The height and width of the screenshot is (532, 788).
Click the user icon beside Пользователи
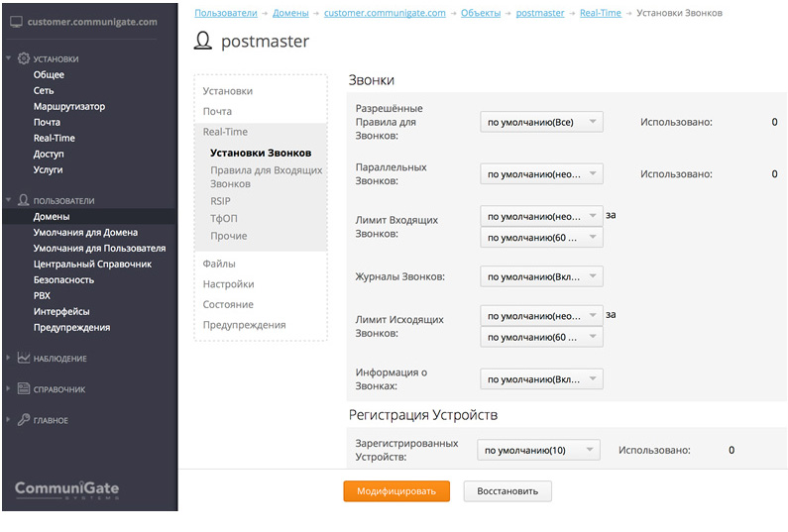tap(24, 200)
